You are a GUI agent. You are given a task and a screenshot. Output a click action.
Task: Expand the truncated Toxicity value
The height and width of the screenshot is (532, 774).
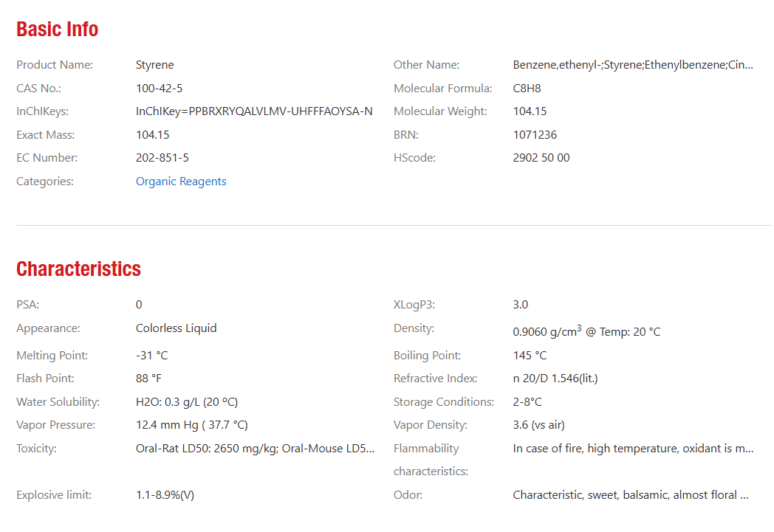pyautogui.click(x=255, y=449)
